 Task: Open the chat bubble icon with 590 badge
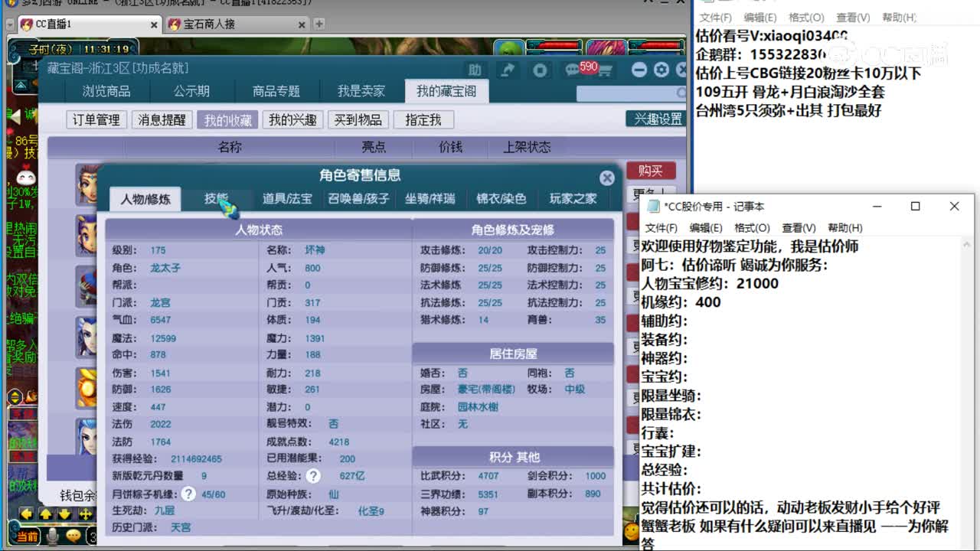pos(573,69)
